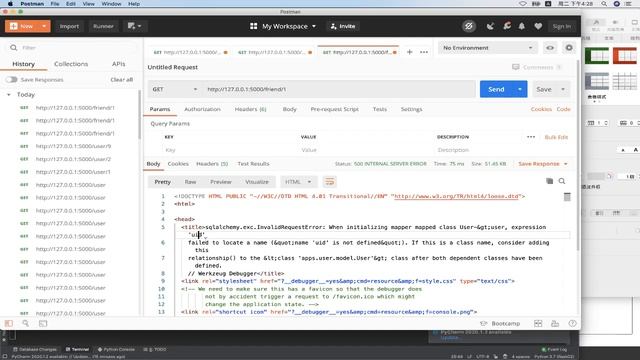640x360 pixels.
Task: Toggle the line wrap icon
Action: pyautogui.click(x=329, y=182)
